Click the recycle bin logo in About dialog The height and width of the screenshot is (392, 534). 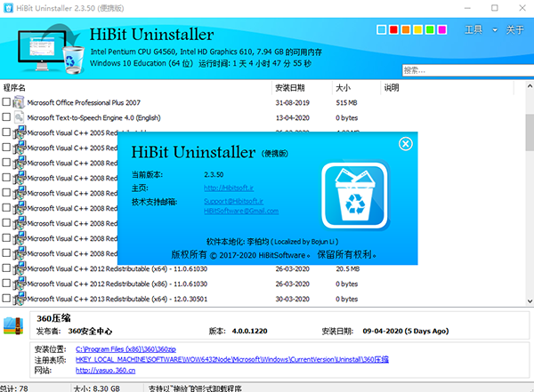click(355, 196)
